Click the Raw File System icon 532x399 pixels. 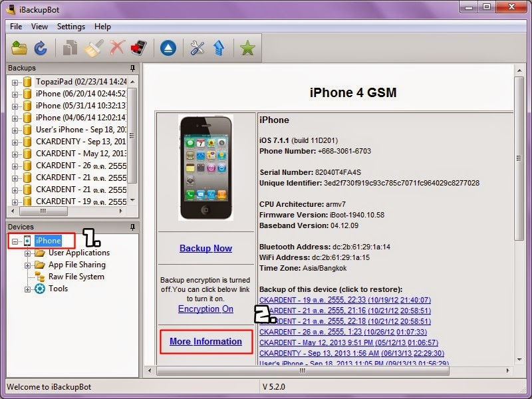(40, 277)
